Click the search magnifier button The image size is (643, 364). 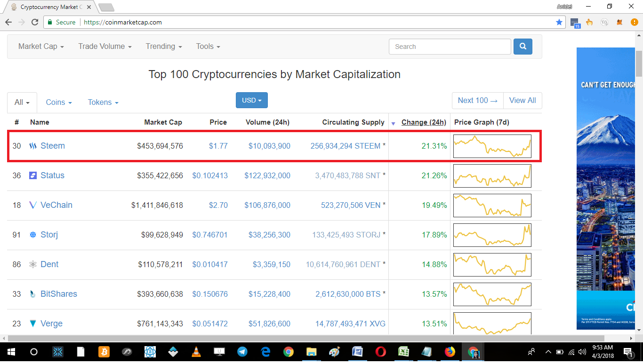click(522, 47)
